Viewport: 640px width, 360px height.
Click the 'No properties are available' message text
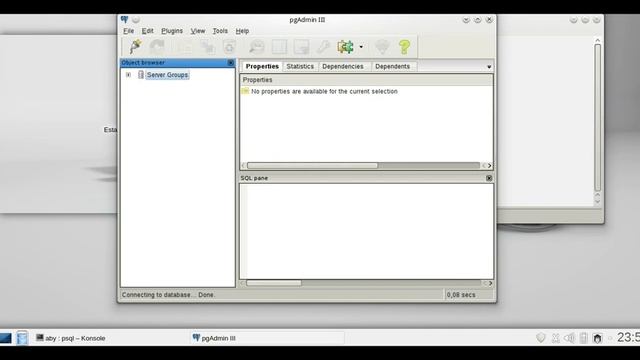324,92
